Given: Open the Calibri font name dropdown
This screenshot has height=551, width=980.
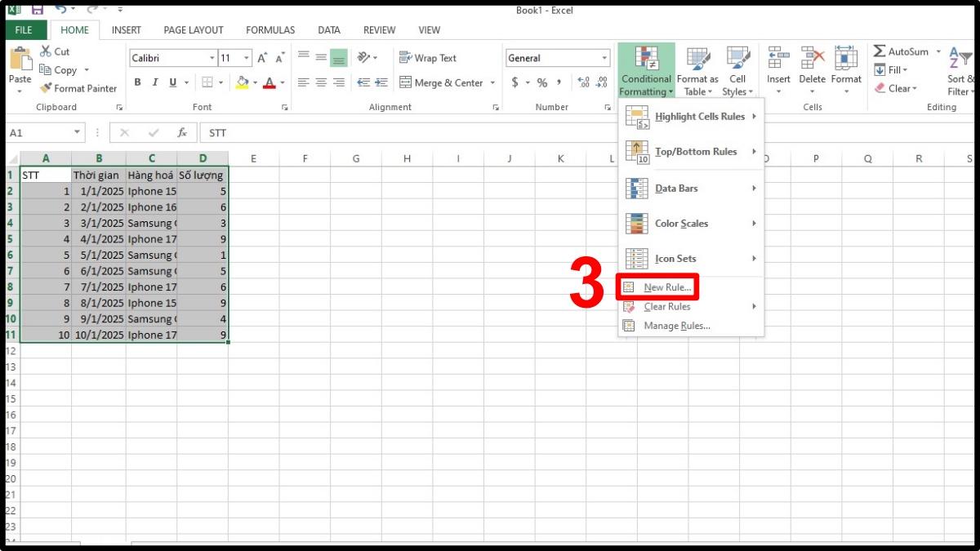Looking at the screenshot, I should click(212, 58).
